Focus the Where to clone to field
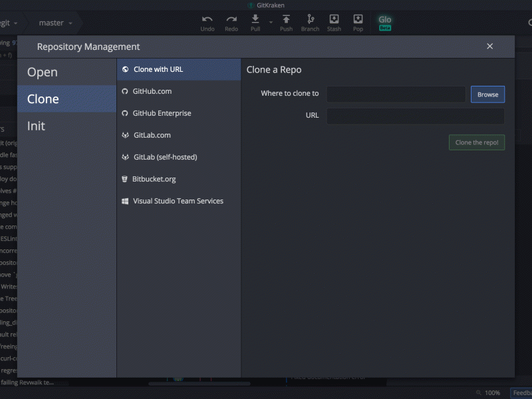The width and height of the screenshot is (532, 399). tap(396, 94)
